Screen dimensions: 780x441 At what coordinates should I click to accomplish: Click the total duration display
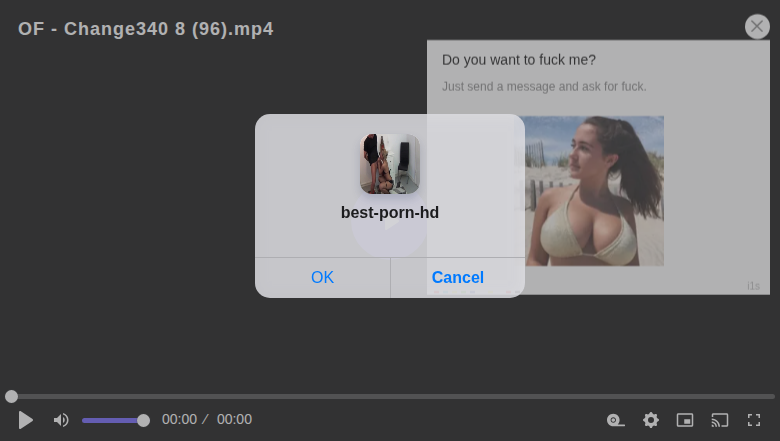tap(234, 420)
